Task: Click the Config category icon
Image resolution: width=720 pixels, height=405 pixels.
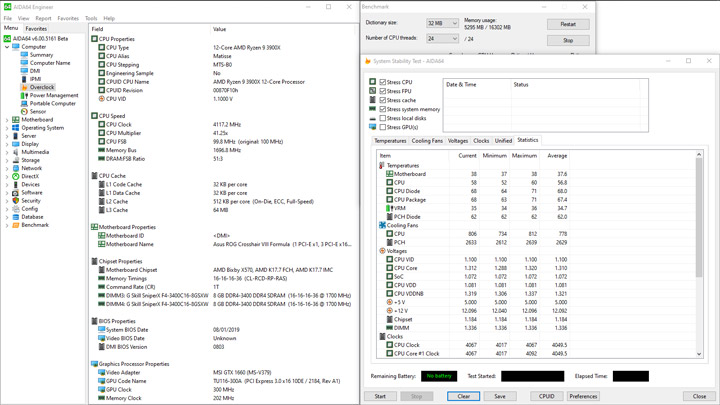Action: coord(16,209)
